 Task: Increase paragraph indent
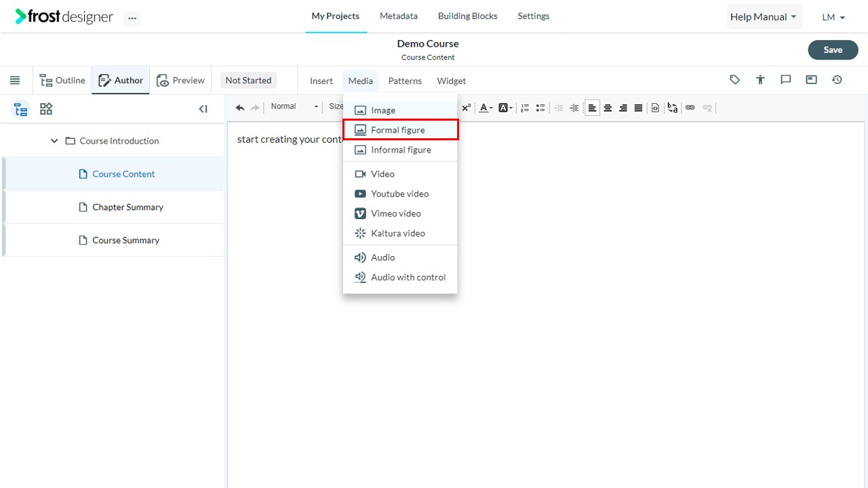coord(574,107)
